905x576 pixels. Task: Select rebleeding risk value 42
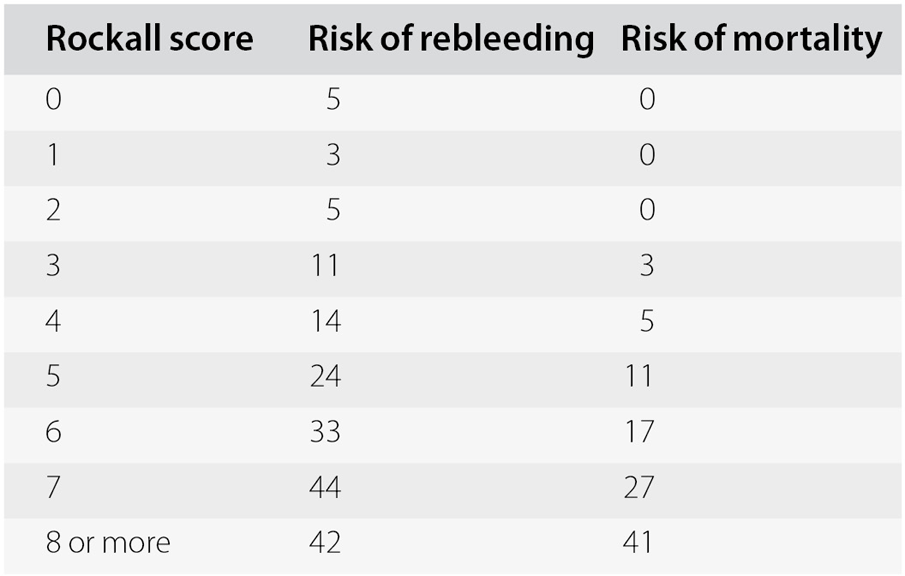coord(325,542)
